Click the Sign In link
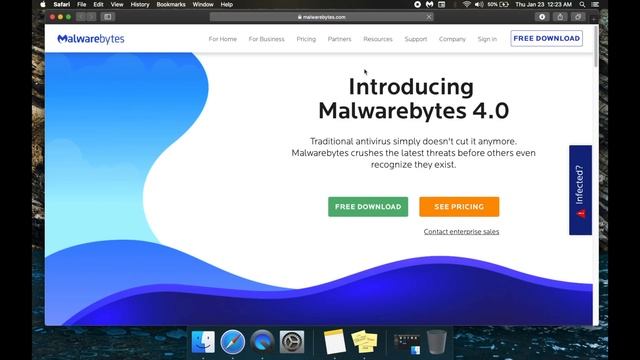 click(x=487, y=39)
